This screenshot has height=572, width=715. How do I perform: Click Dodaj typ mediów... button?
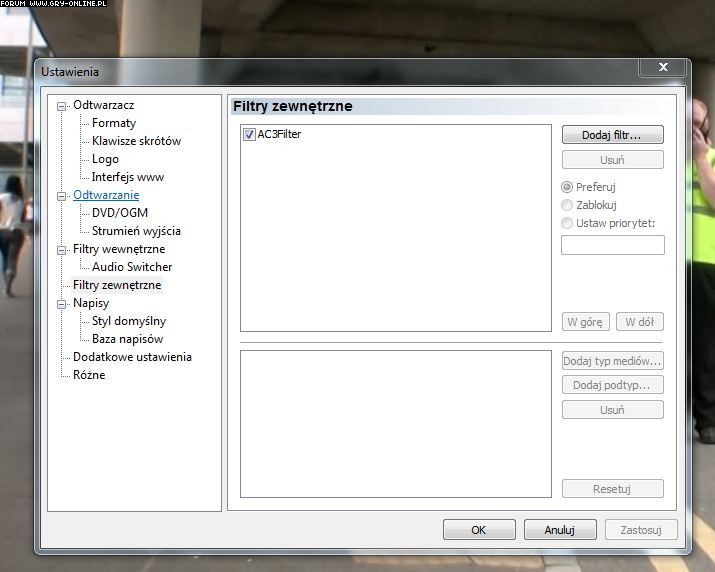click(x=612, y=361)
